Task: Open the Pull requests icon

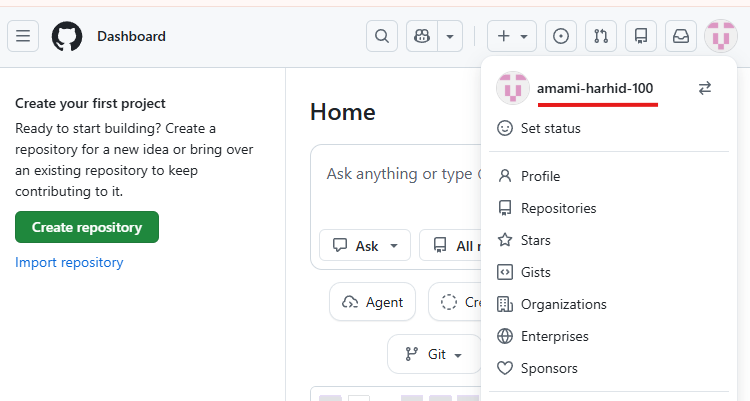Action: coord(601,36)
